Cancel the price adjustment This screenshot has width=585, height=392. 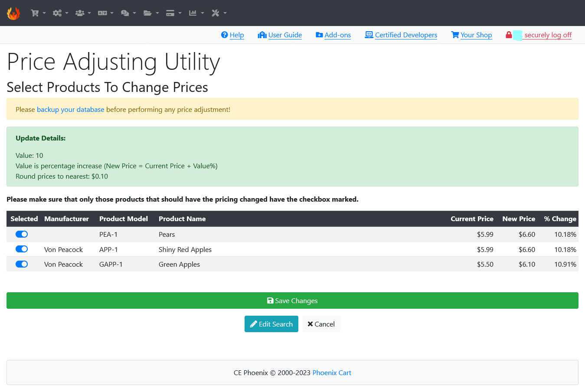(321, 324)
